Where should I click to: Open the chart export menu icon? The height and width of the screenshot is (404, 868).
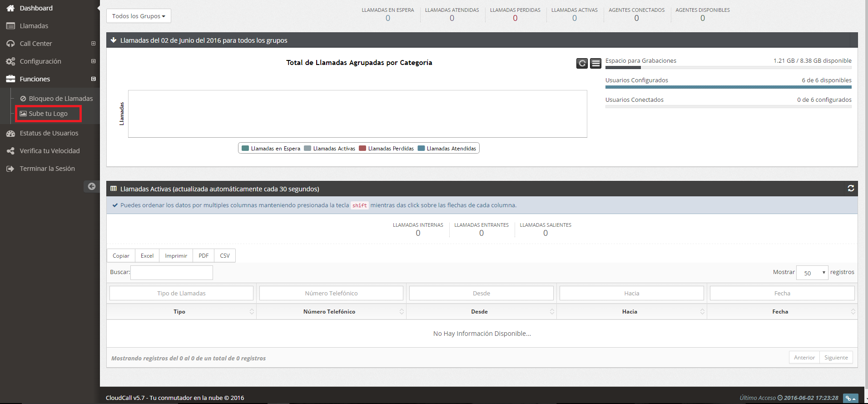coord(595,63)
